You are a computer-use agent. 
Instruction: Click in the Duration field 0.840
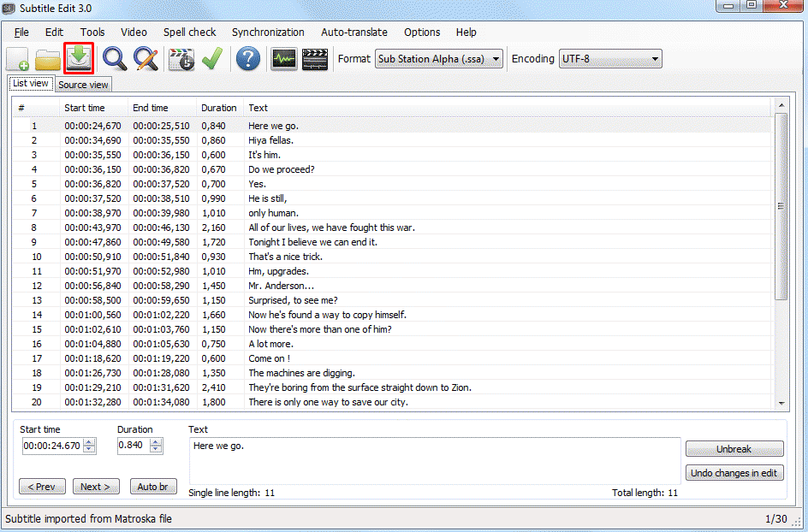click(133, 446)
